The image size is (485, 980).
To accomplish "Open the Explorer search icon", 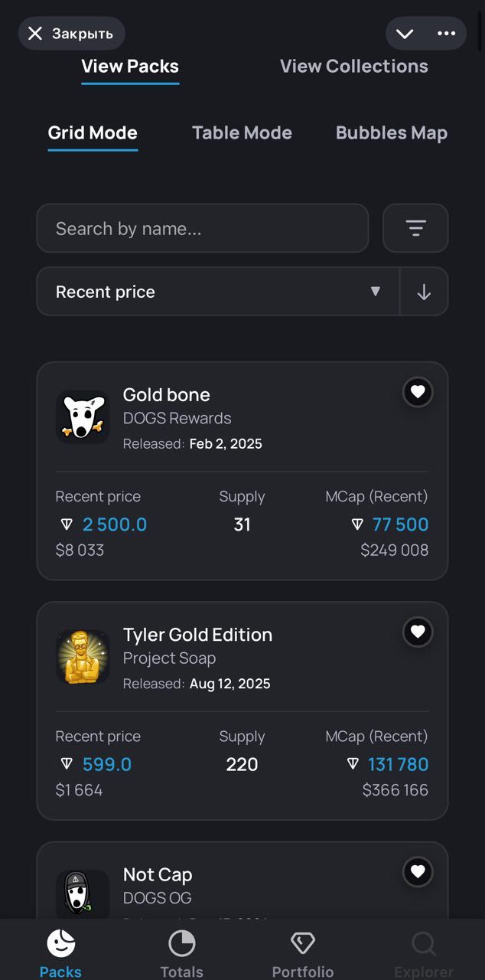I will coord(423,943).
